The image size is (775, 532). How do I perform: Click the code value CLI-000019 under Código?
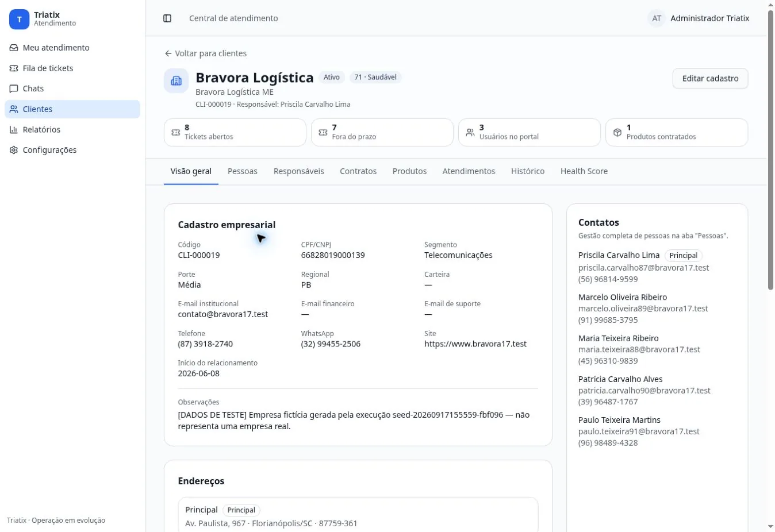pyautogui.click(x=199, y=255)
